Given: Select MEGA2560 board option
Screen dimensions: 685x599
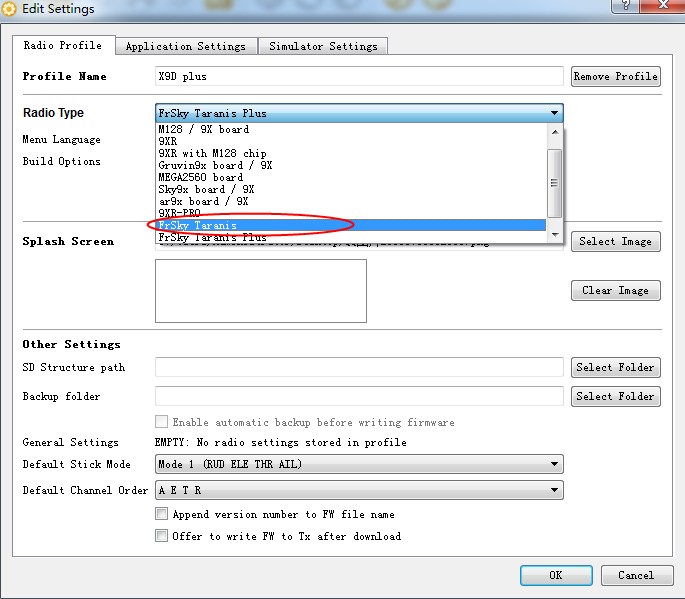Looking at the screenshot, I should click(351, 177).
